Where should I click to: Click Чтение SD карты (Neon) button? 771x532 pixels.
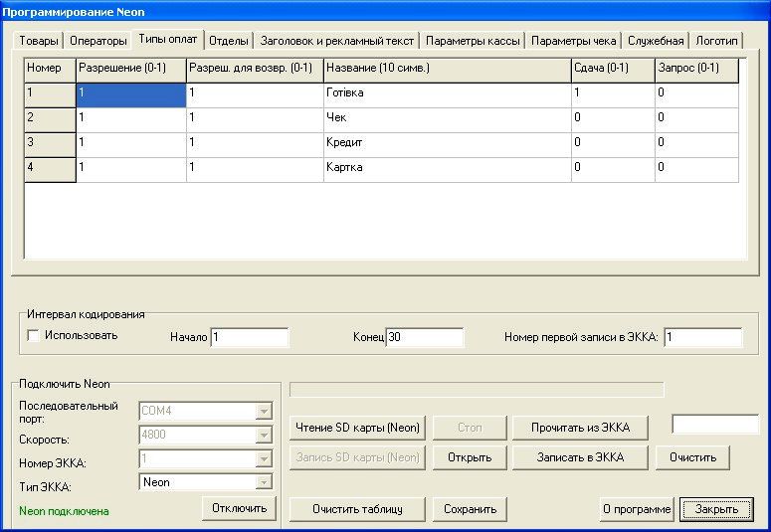click(x=357, y=428)
